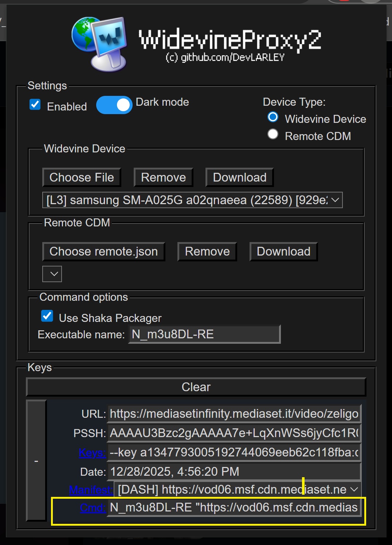392x545 pixels.
Task: Open the [DASH] manifest dropdown
Action: tap(238, 490)
